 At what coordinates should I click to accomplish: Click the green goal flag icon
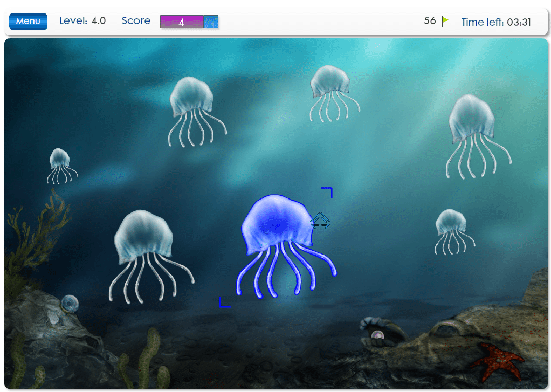[x=445, y=22]
